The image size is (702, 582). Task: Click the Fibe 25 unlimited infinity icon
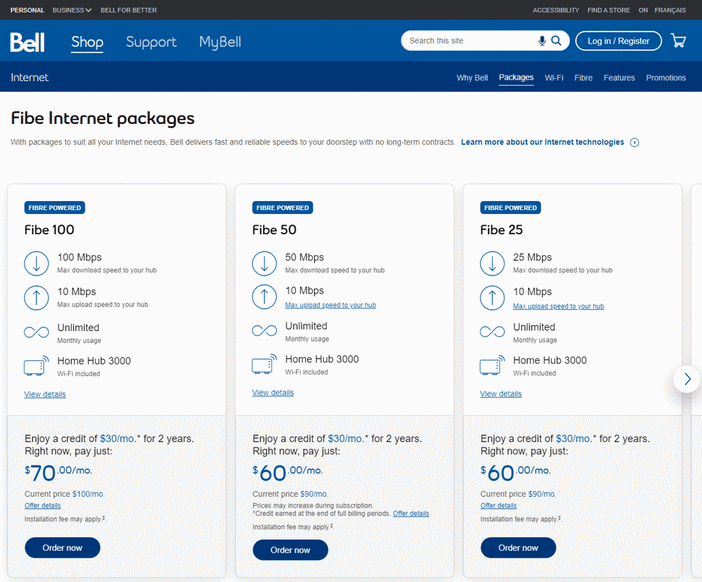[492, 332]
